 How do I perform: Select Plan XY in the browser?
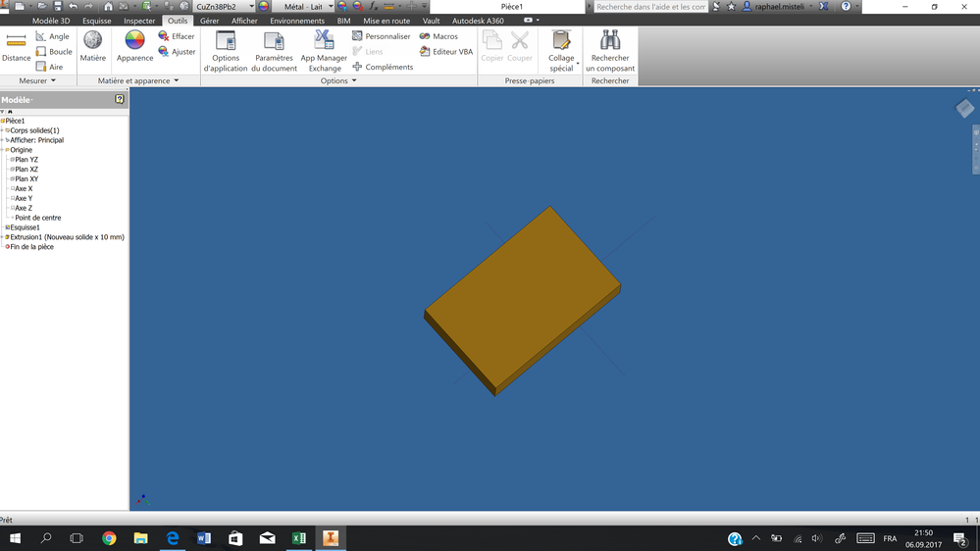26,178
